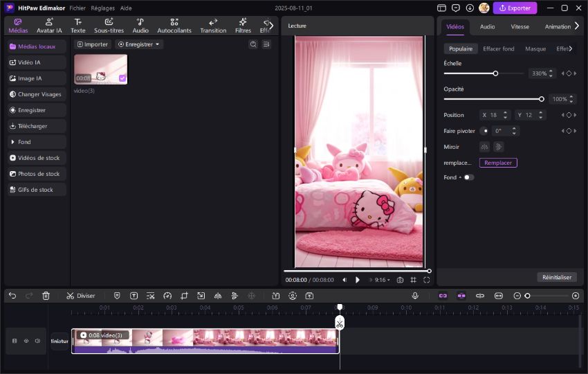Click the Exporter button

515,8
